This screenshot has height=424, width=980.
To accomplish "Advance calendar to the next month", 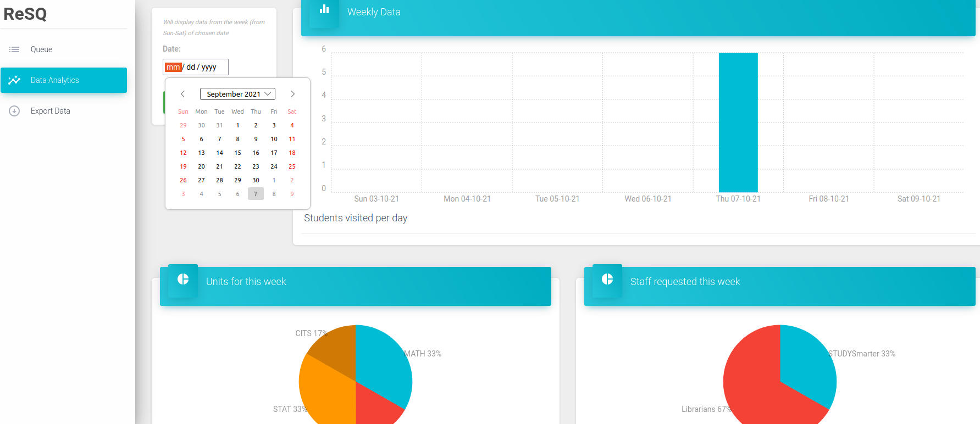I will 292,94.
